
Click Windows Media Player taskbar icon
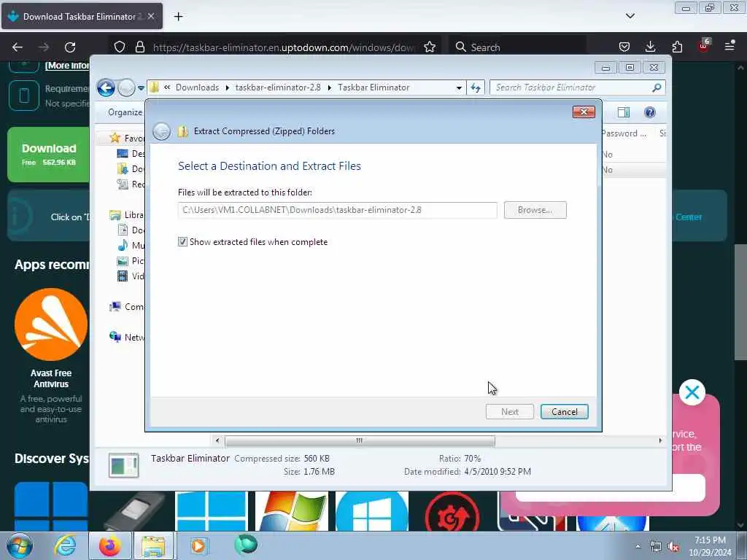point(198,545)
